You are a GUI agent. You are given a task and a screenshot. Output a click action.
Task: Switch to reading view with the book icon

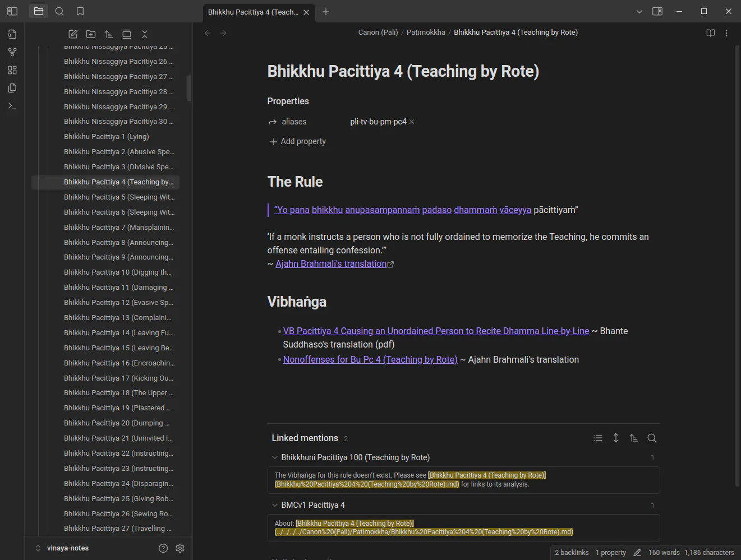711,33
